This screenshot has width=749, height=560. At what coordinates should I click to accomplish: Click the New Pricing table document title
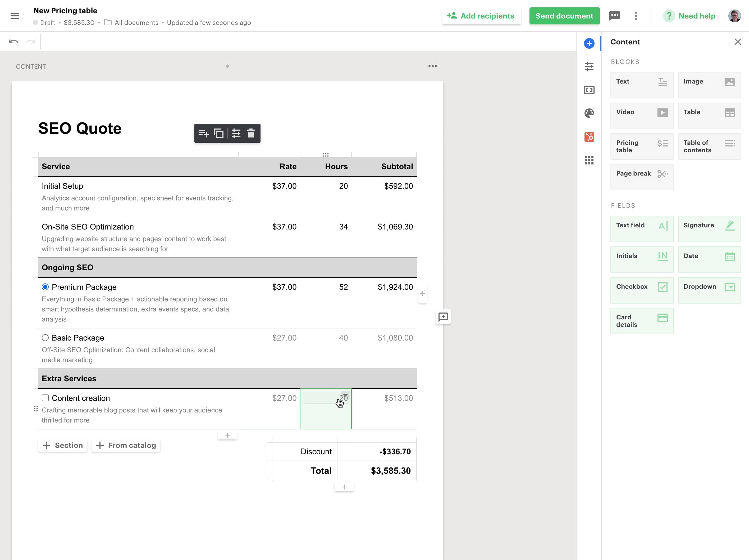click(65, 11)
